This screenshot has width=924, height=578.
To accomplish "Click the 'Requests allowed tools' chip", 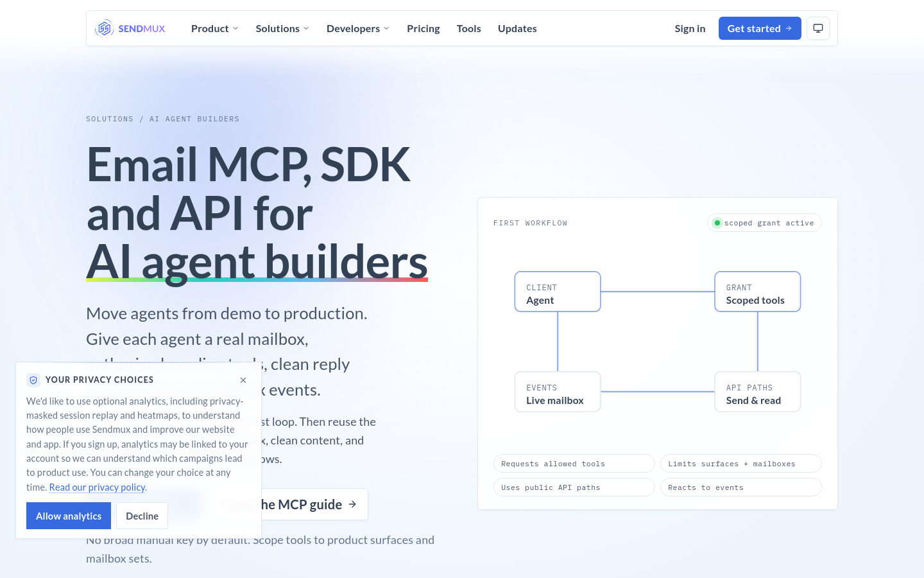I will [574, 464].
